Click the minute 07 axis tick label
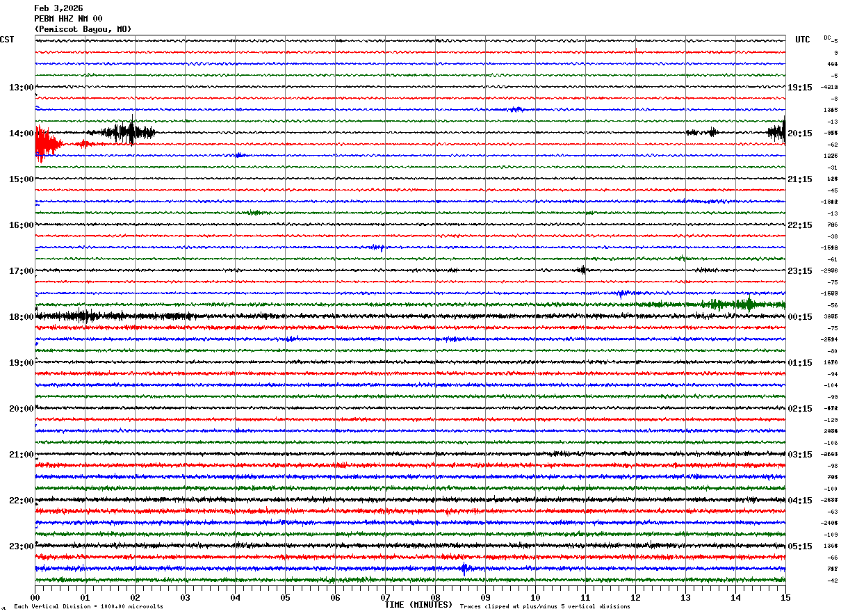841x616 pixels. pos(385,597)
